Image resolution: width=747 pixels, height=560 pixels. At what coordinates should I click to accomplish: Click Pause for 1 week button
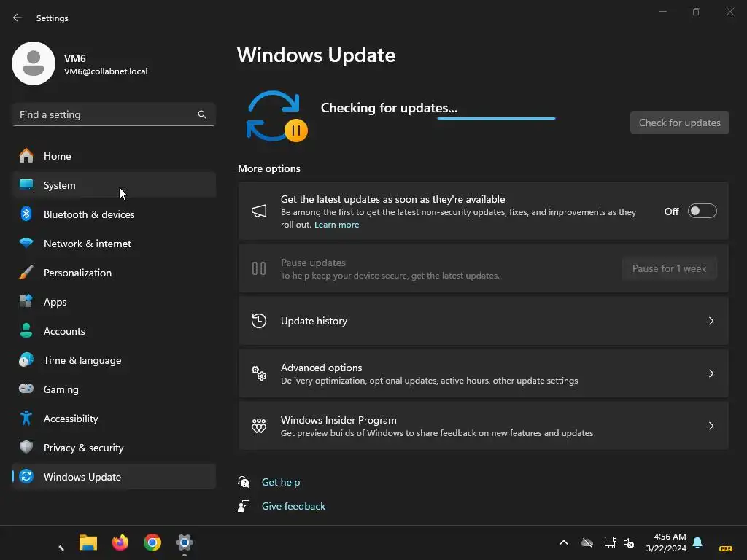[669, 268]
